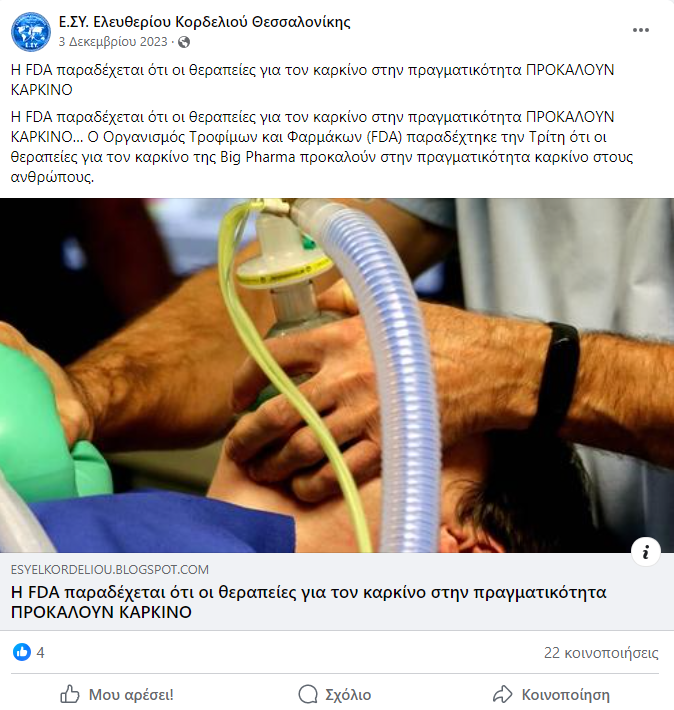Open the link info 'i' icon

[x=645, y=552]
